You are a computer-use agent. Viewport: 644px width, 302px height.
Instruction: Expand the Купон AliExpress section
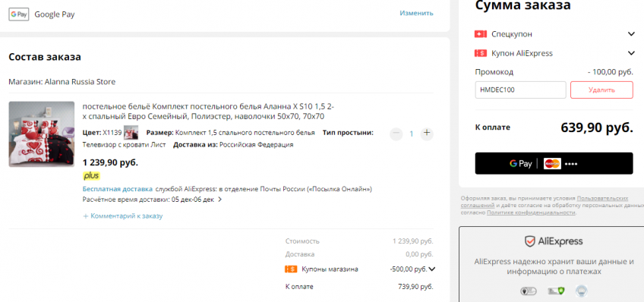pyautogui.click(x=631, y=53)
